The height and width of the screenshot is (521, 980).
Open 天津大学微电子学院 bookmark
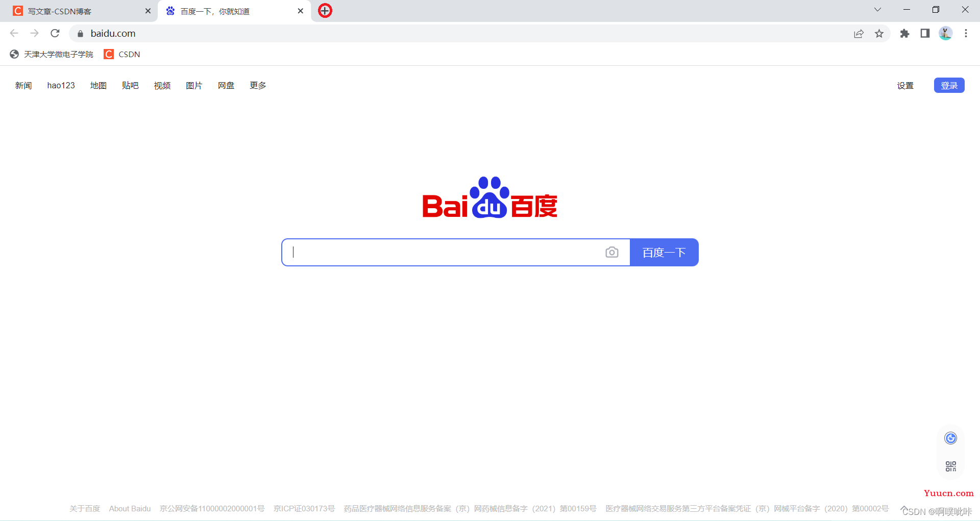click(x=52, y=54)
